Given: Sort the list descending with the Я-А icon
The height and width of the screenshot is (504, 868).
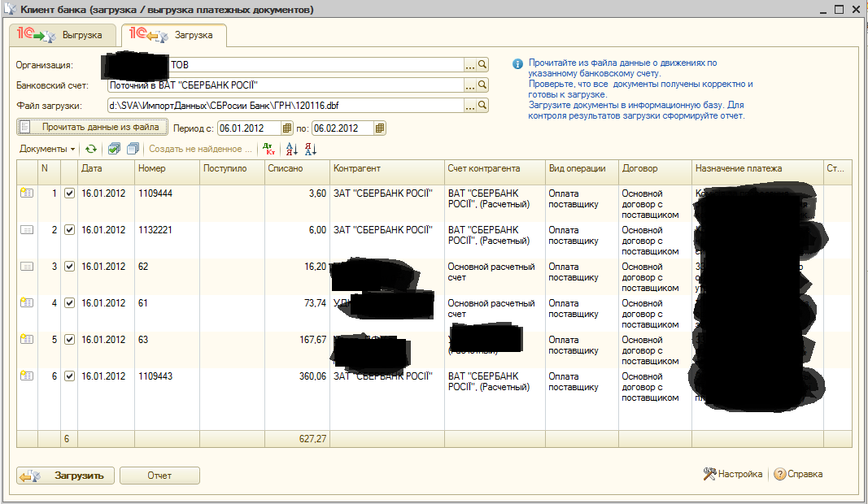Looking at the screenshot, I should (x=310, y=149).
